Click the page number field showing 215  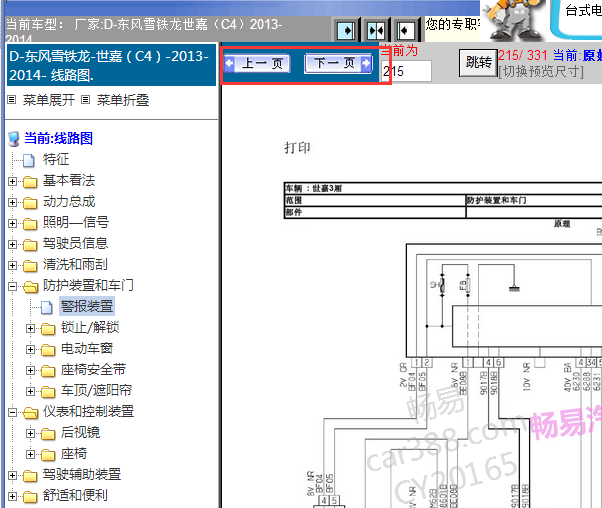[x=407, y=71]
